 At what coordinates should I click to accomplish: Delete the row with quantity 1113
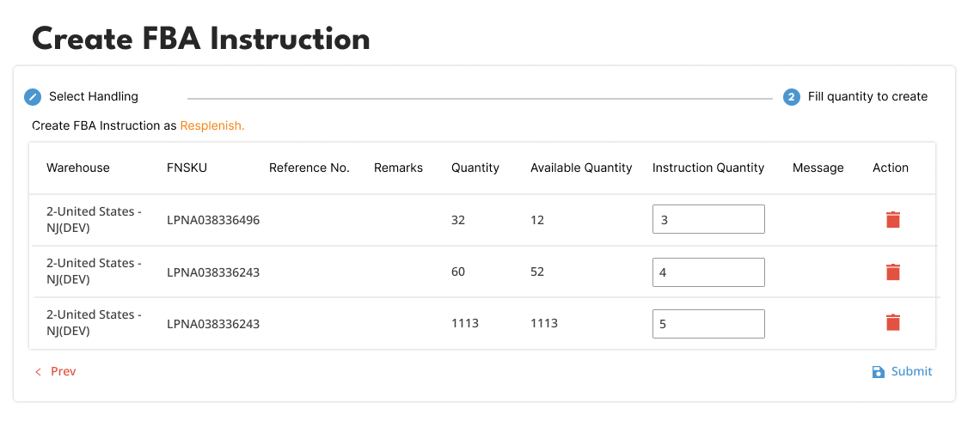pos(893,323)
